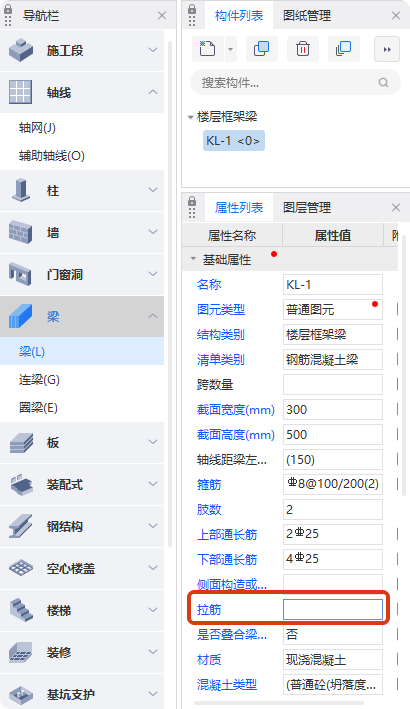Image resolution: width=410 pixels, height=709 pixels.
Task: Click the 板 slab icon
Action: (21, 442)
